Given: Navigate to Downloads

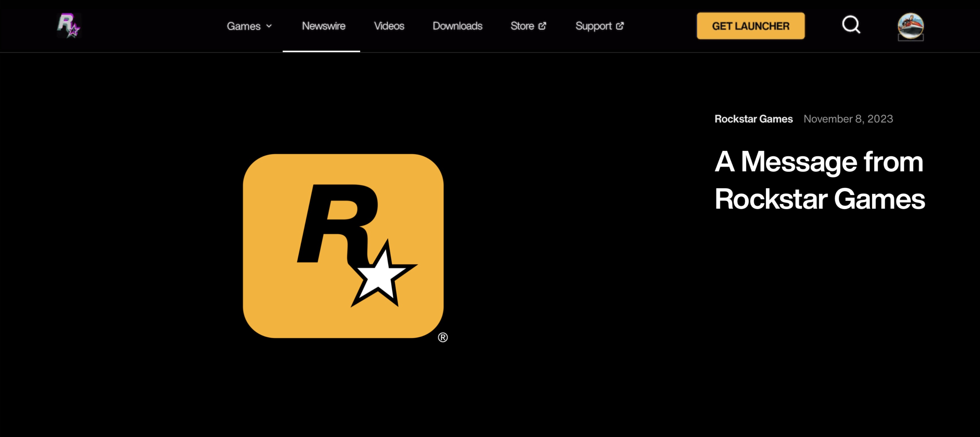Looking at the screenshot, I should [x=457, y=26].
